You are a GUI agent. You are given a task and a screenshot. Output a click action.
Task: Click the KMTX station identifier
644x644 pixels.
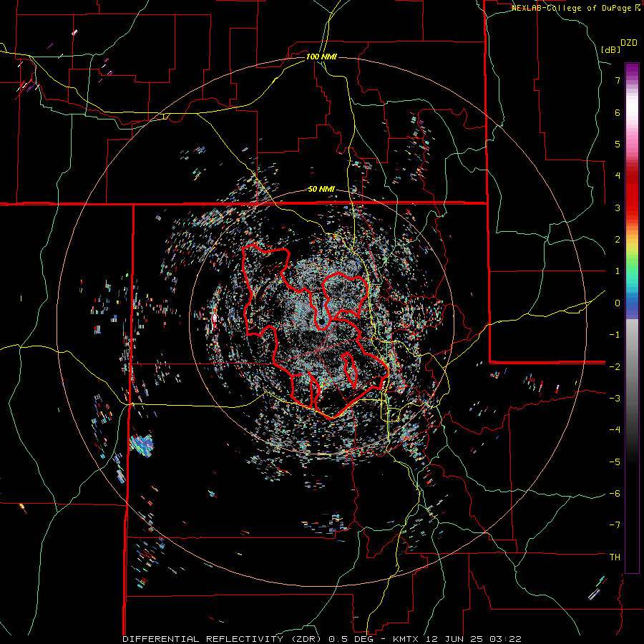click(406, 639)
